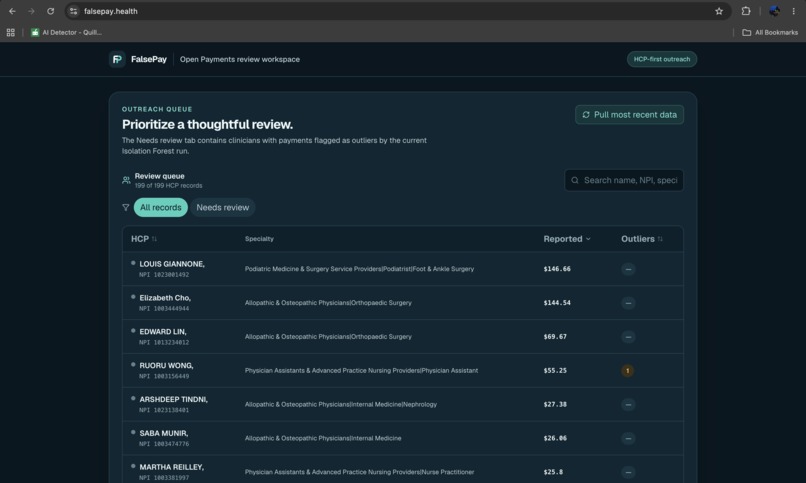Sort by Reported column header
This screenshot has width=806, height=483.
[567, 239]
